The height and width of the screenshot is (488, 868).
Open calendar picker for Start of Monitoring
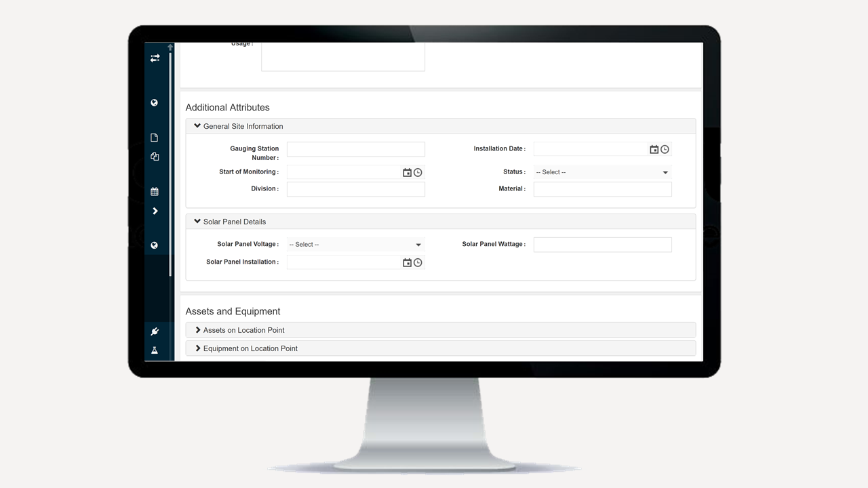[x=407, y=172]
